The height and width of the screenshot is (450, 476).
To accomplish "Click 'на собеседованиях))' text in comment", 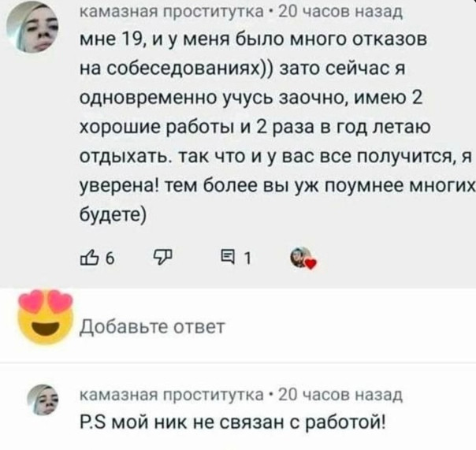I will tap(177, 69).
